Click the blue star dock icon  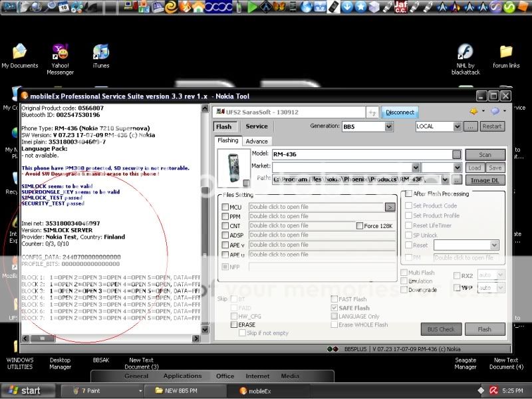tap(360, 7)
